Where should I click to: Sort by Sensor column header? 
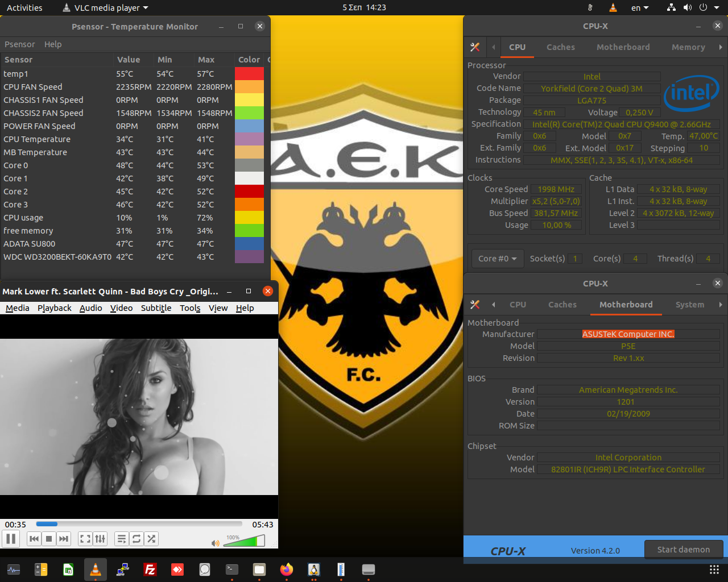pyautogui.click(x=57, y=60)
